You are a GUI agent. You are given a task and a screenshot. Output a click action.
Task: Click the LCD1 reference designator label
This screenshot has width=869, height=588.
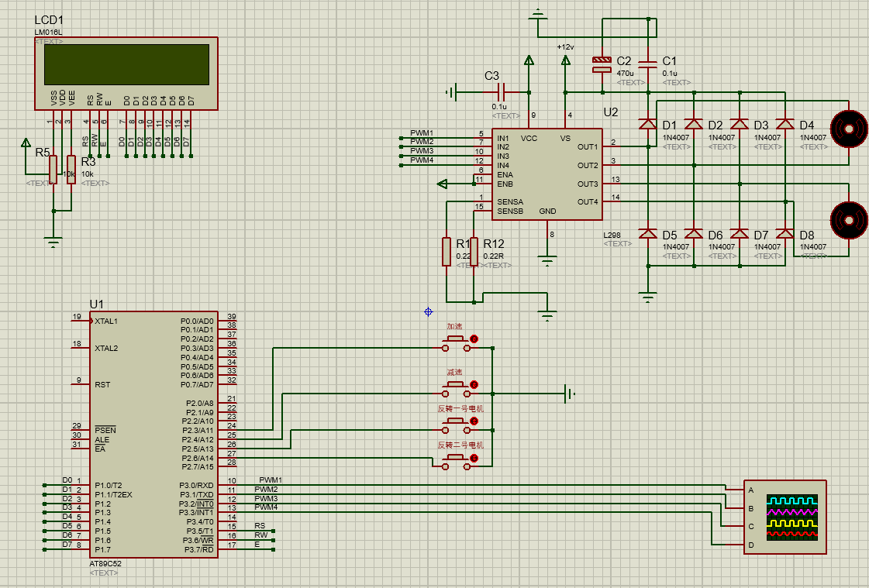(x=49, y=20)
